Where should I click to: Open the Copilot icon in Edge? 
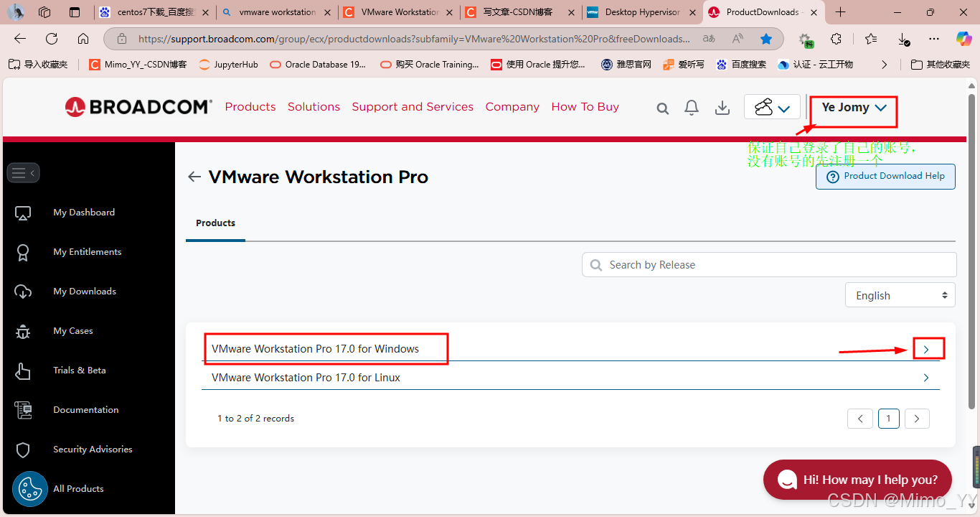963,39
